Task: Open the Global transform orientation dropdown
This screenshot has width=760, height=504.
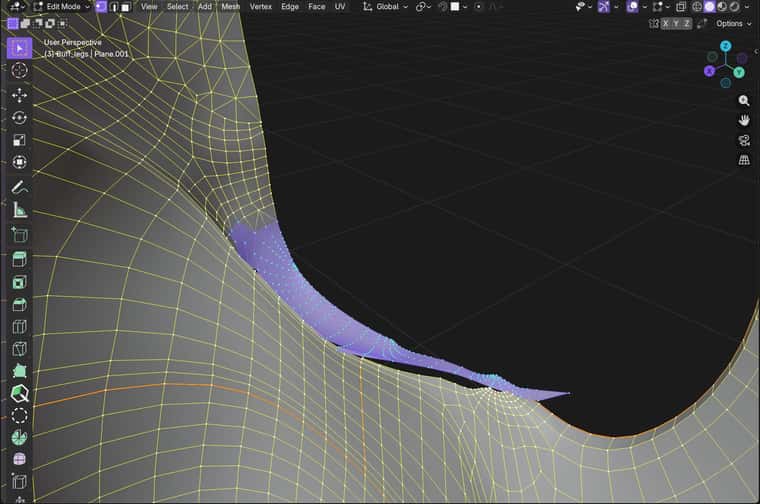Action: click(x=385, y=6)
